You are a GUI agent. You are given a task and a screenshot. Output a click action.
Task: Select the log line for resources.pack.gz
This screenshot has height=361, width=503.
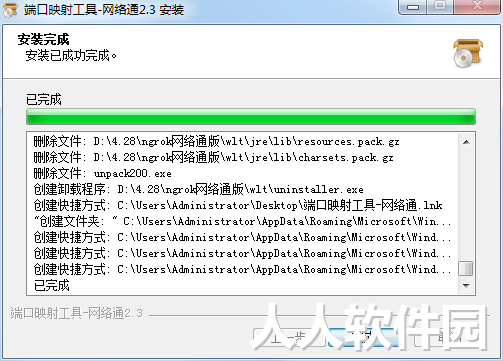click(x=216, y=142)
